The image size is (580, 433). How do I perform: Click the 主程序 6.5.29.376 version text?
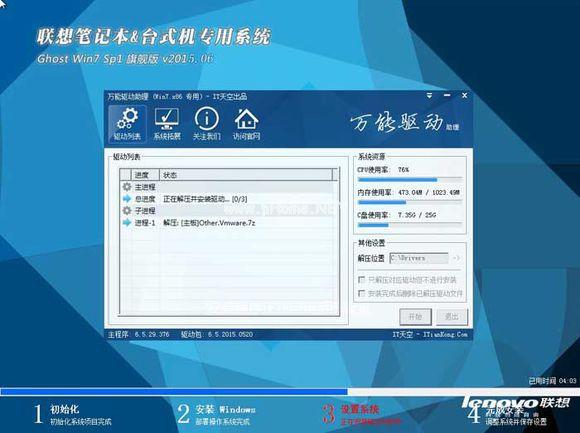pyautogui.click(x=139, y=335)
